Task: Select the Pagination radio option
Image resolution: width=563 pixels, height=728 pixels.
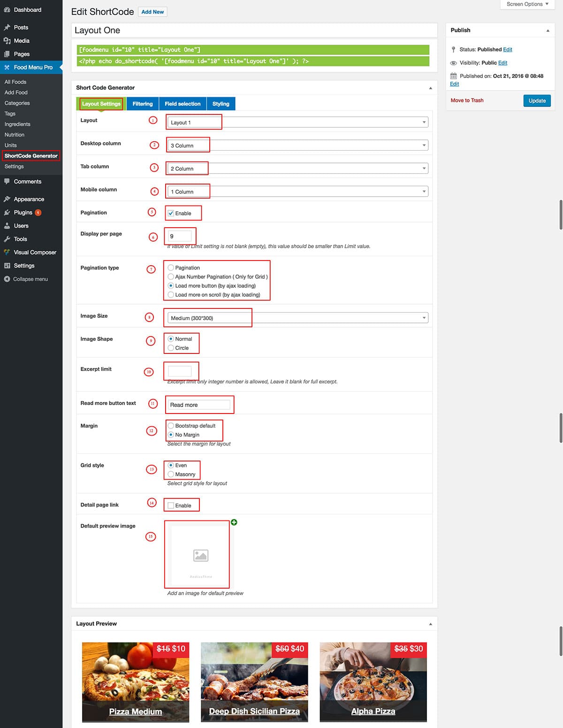Action: 171,268
